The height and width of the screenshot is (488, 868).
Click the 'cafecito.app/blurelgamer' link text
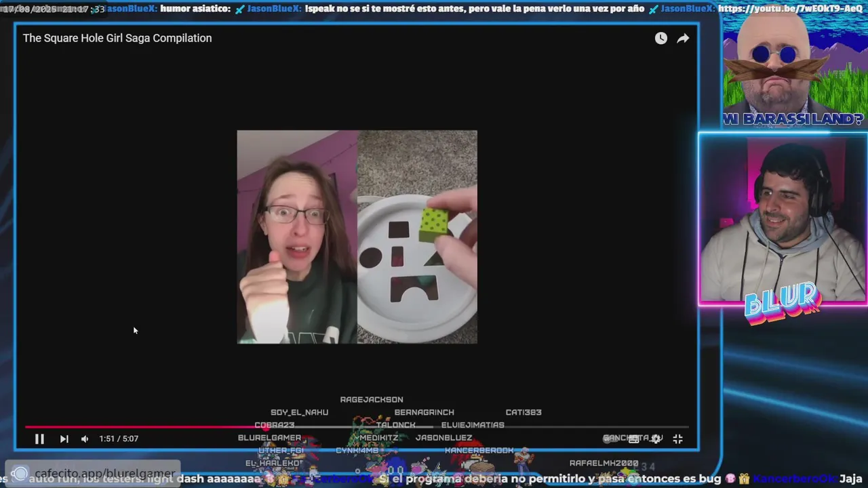[x=105, y=473]
